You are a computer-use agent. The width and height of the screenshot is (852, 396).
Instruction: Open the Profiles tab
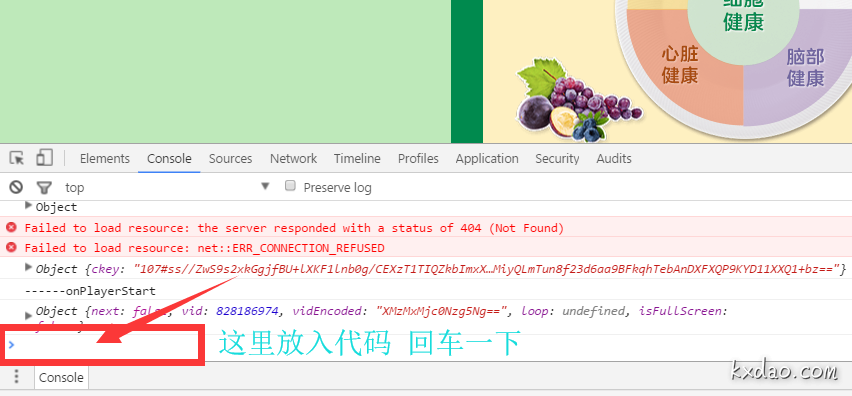tap(418, 159)
